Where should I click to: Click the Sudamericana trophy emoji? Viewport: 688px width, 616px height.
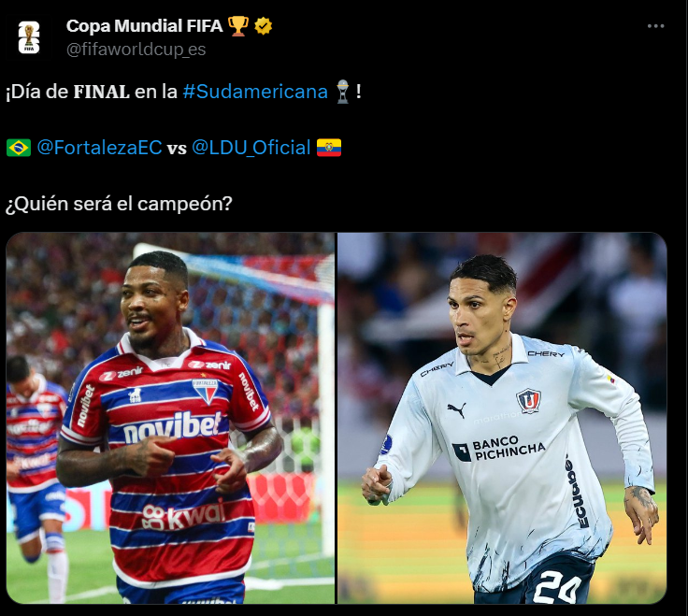point(343,92)
